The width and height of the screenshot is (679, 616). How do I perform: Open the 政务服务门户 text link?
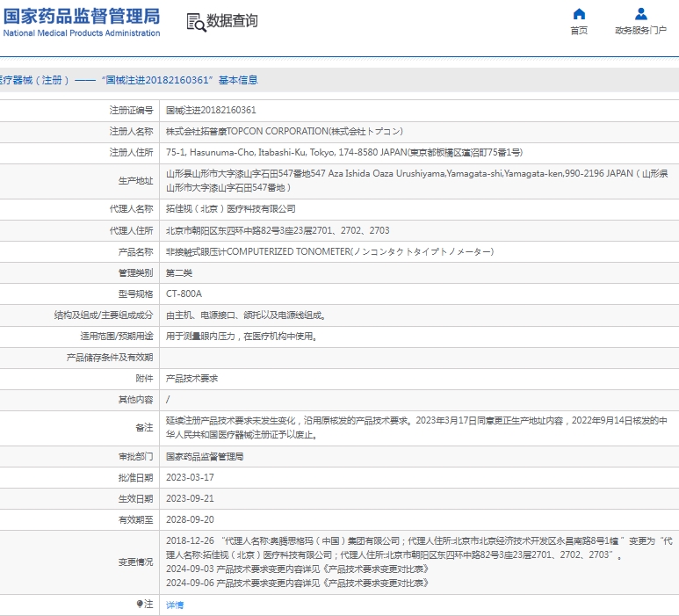pos(641,31)
